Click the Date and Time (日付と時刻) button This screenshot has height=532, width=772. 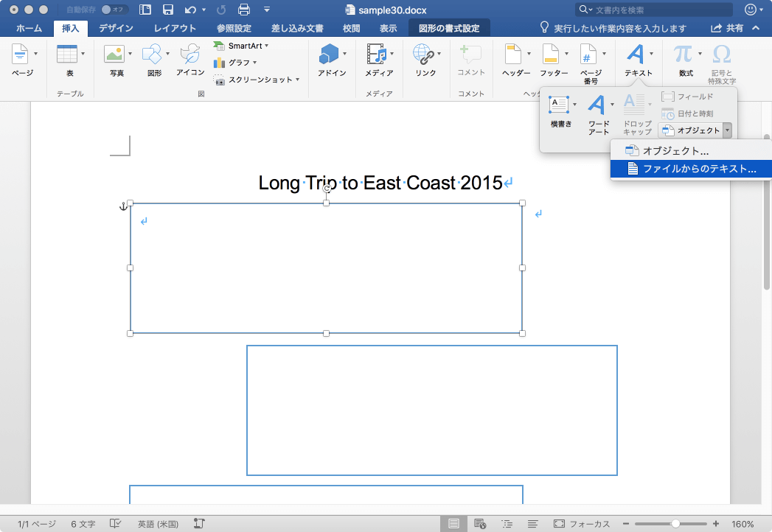pyautogui.click(x=687, y=113)
